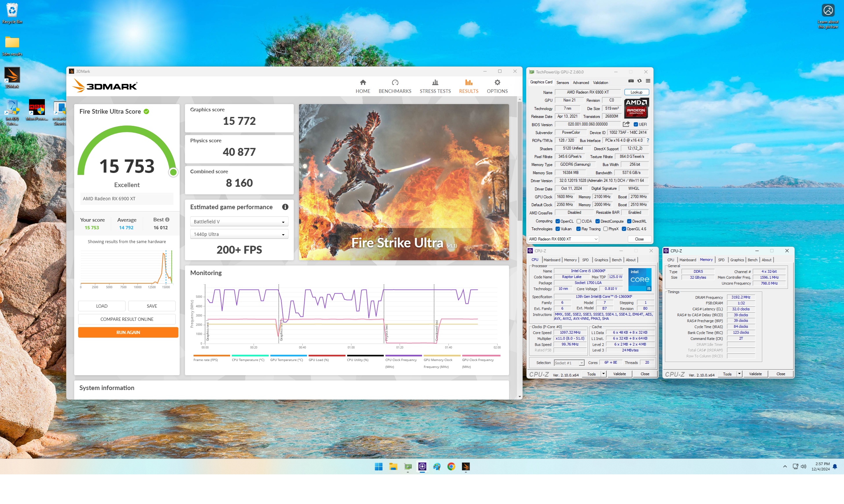The width and height of the screenshot is (844, 504).
Task: Open File Explorer from the taskbar
Action: pyautogui.click(x=393, y=467)
